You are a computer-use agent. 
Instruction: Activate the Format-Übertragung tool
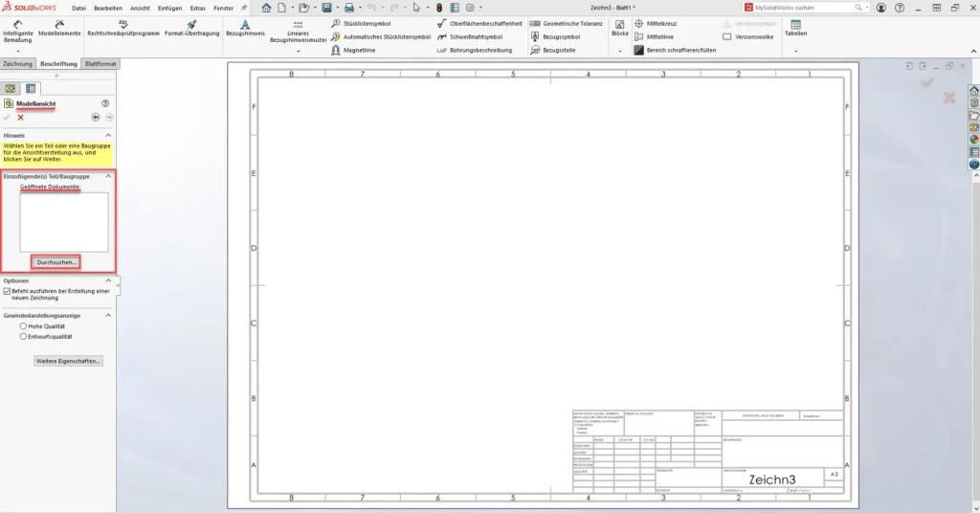coord(191,24)
